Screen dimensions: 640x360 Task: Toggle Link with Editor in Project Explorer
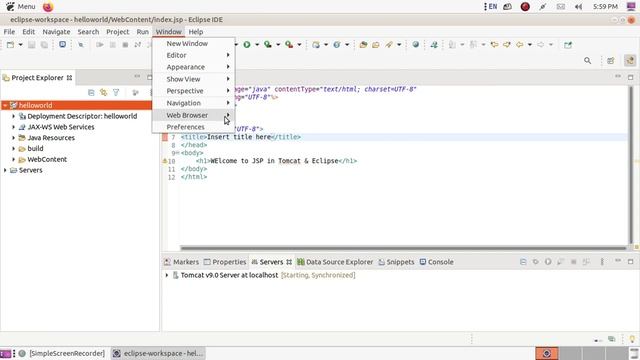coord(103,93)
